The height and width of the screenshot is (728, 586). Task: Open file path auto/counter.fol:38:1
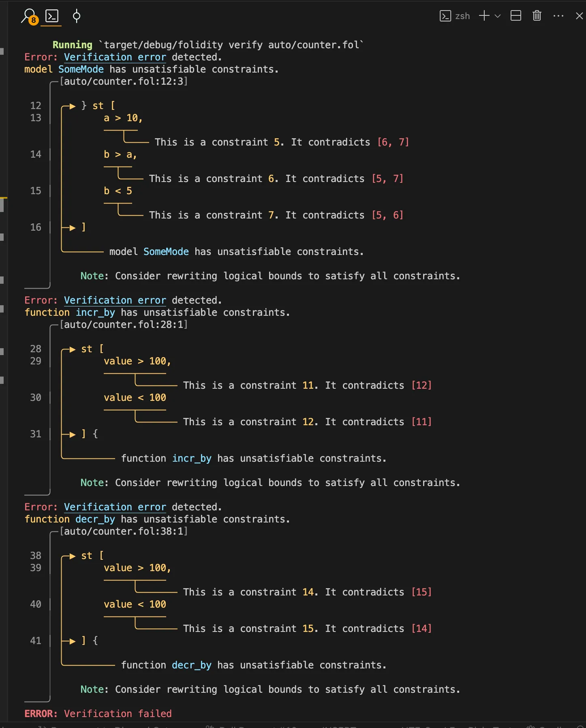point(124,531)
